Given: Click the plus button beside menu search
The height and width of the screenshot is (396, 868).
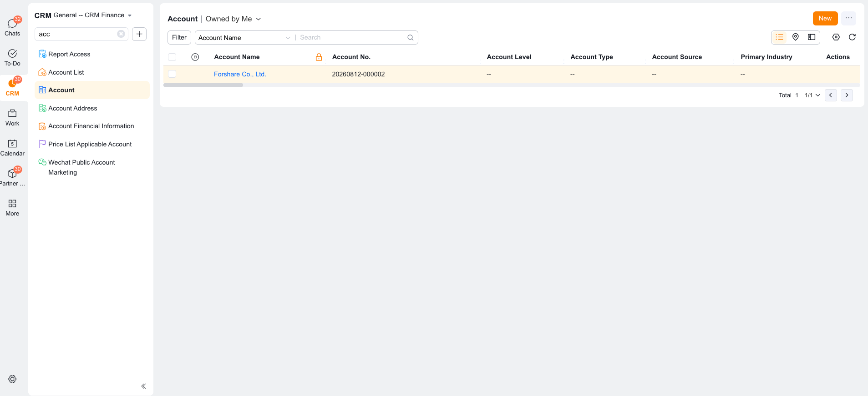Looking at the screenshot, I should [x=139, y=34].
